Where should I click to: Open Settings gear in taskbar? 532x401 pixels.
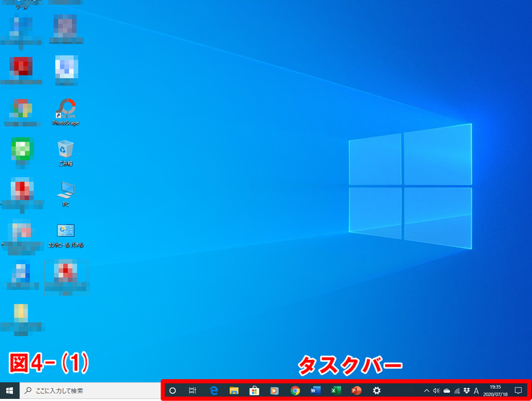click(377, 391)
